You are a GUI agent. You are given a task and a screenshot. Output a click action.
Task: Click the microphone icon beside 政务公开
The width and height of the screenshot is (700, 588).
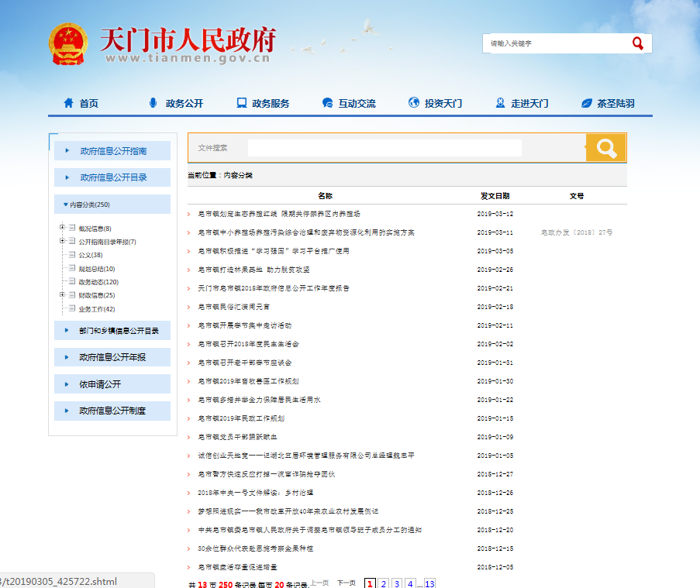tap(153, 103)
